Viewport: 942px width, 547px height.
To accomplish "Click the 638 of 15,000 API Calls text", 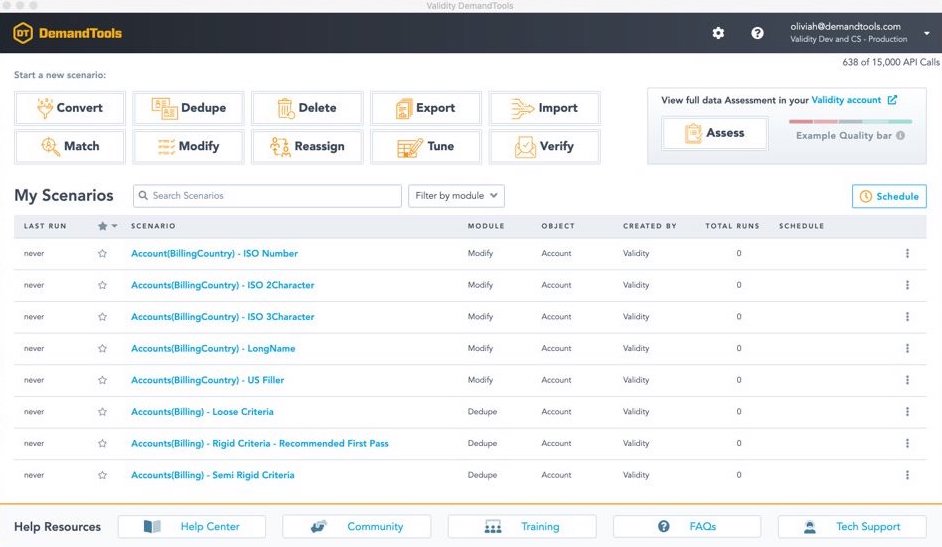I will coord(891,62).
